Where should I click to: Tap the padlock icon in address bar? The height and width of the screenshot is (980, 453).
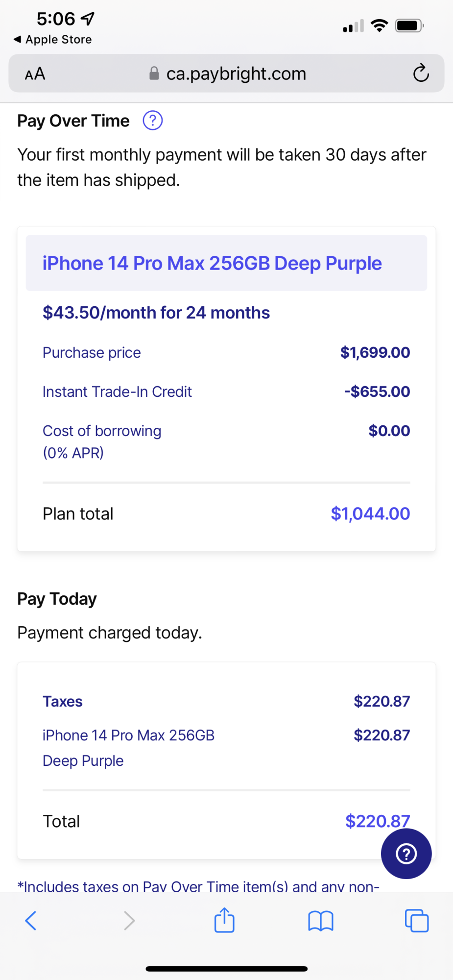(x=154, y=73)
